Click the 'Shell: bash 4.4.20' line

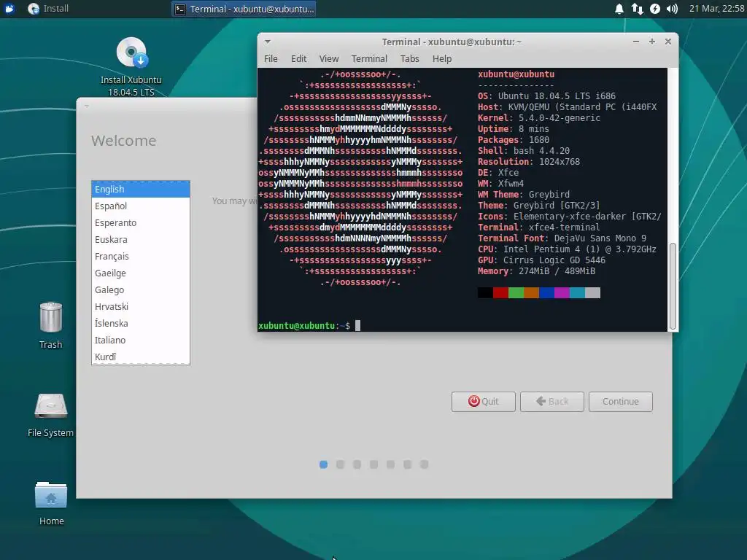[524, 150]
